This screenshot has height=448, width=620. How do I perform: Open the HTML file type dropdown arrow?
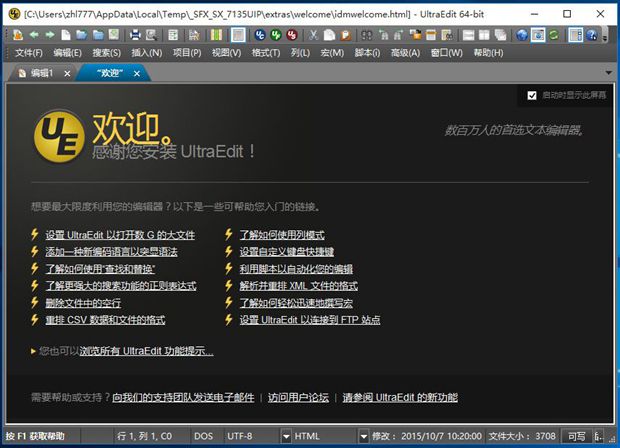pyautogui.click(x=364, y=436)
